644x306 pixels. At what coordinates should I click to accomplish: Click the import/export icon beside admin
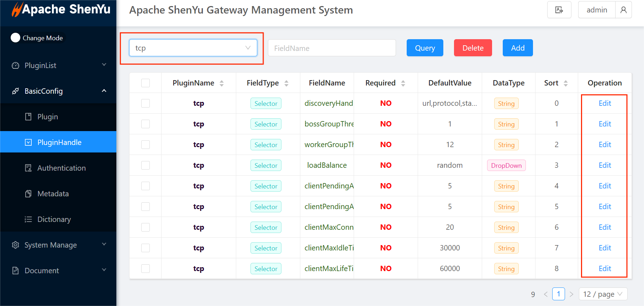tap(559, 10)
